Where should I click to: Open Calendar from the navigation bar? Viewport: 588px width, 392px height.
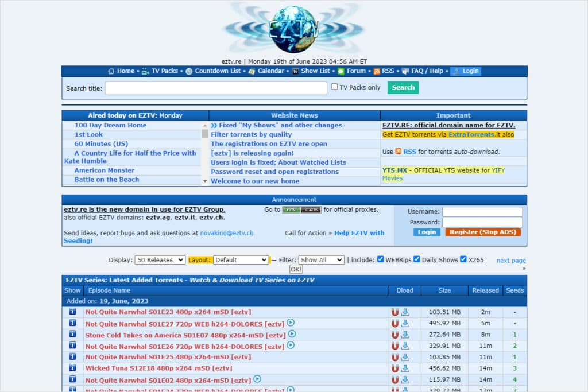click(x=270, y=71)
